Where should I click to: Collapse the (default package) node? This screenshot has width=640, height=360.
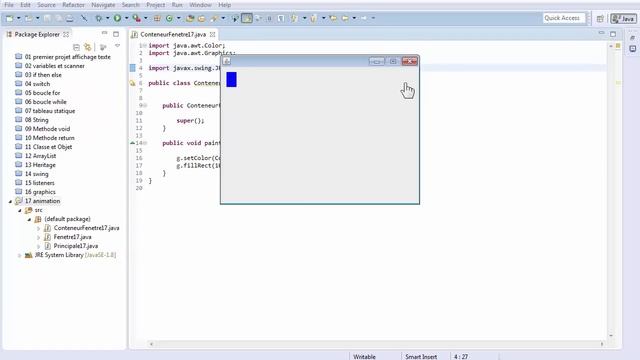29,219
